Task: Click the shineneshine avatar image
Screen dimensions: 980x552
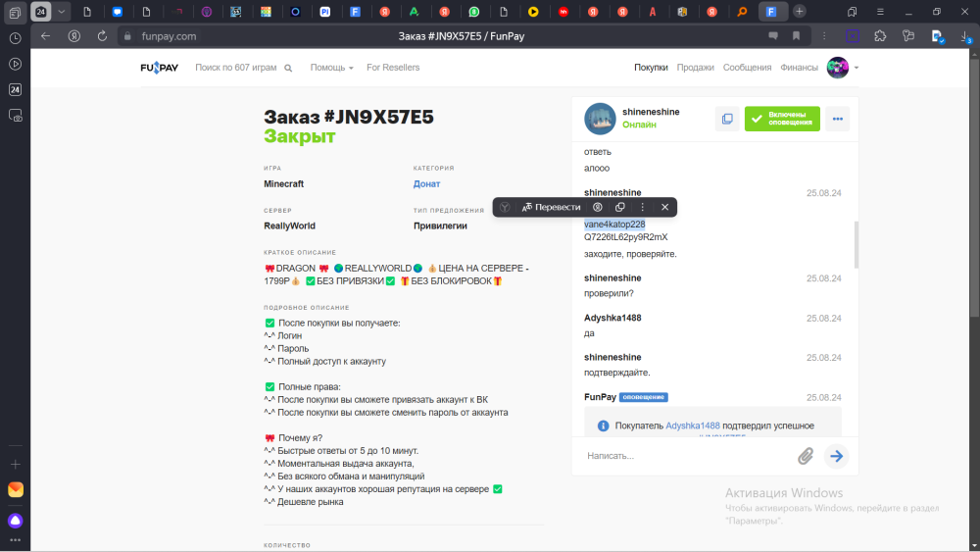Action: pyautogui.click(x=600, y=119)
